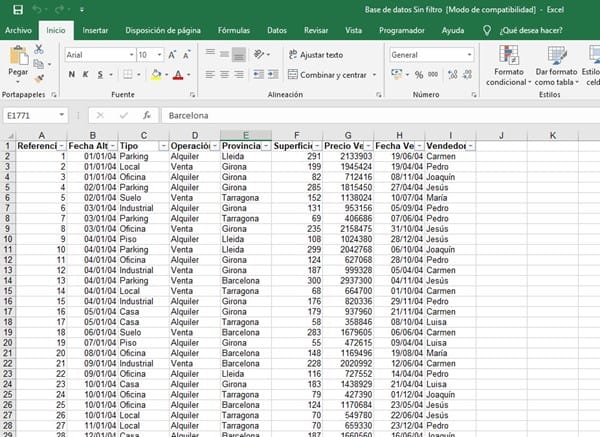The height and width of the screenshot is (437, 600).
Task: Open the General number format dropdown
Action: [x=469, y=55]
